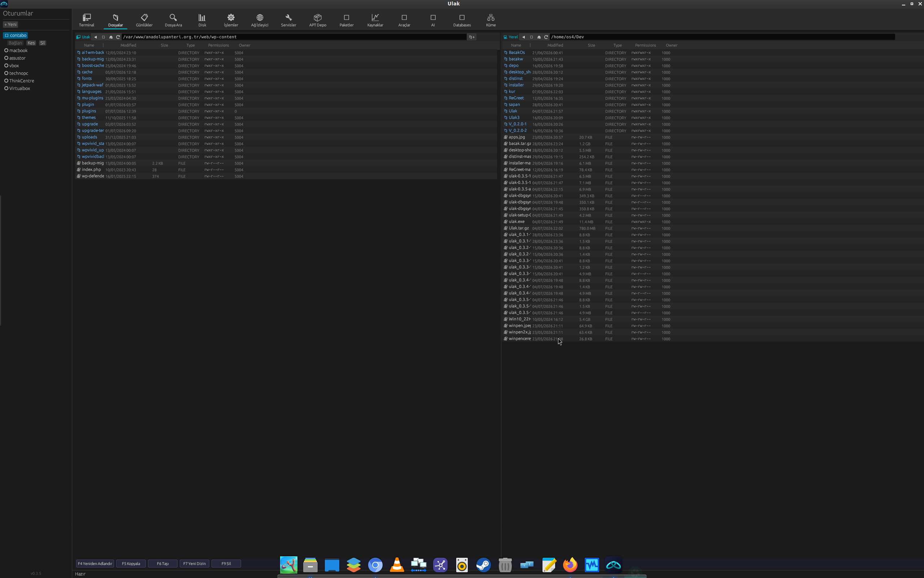
Task: Select the macbook session
Action: [x=16, y=51]
